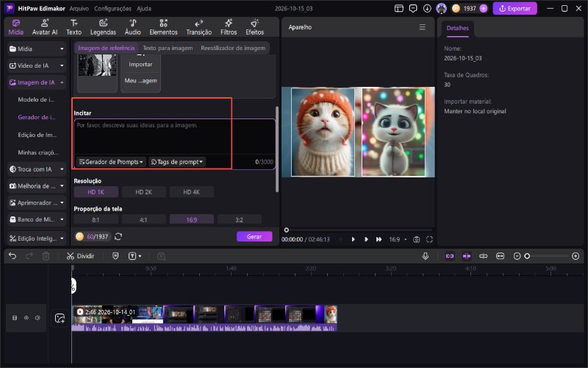Open the feedback message icon
This screenshot has width=588, height=368.
click(x=413, y=8)
